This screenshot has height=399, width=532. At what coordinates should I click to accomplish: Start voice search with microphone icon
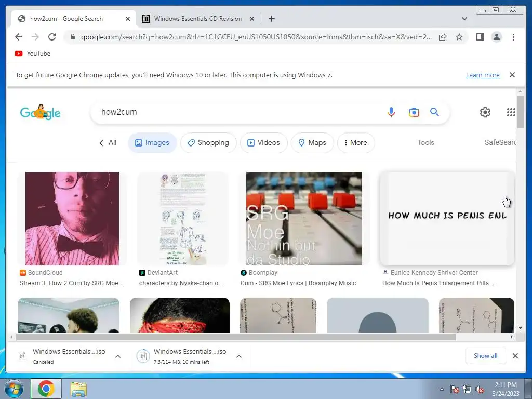tap(391, 112)
